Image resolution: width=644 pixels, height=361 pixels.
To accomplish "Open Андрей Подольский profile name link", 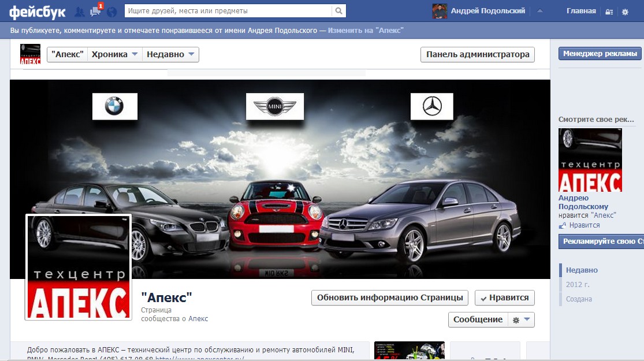I will point(488,11).
